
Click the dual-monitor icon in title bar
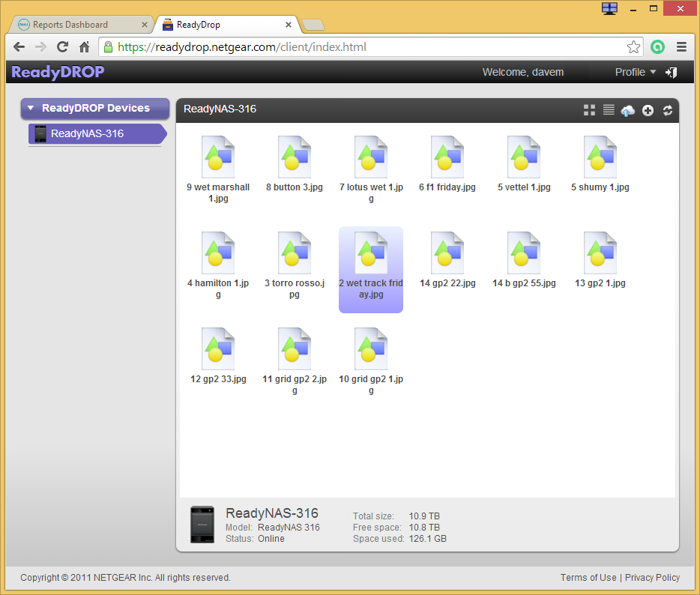[609, 8]
